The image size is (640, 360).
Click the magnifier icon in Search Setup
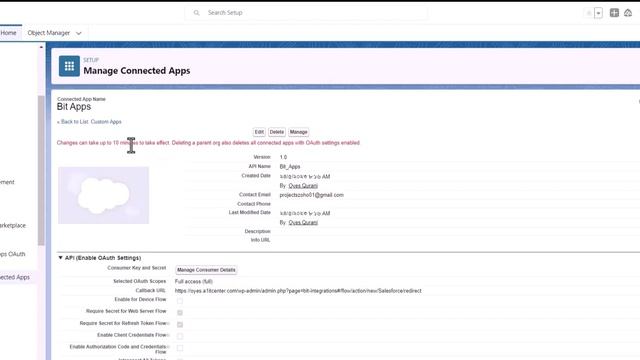pyautogui.click(x=196, y=13)
